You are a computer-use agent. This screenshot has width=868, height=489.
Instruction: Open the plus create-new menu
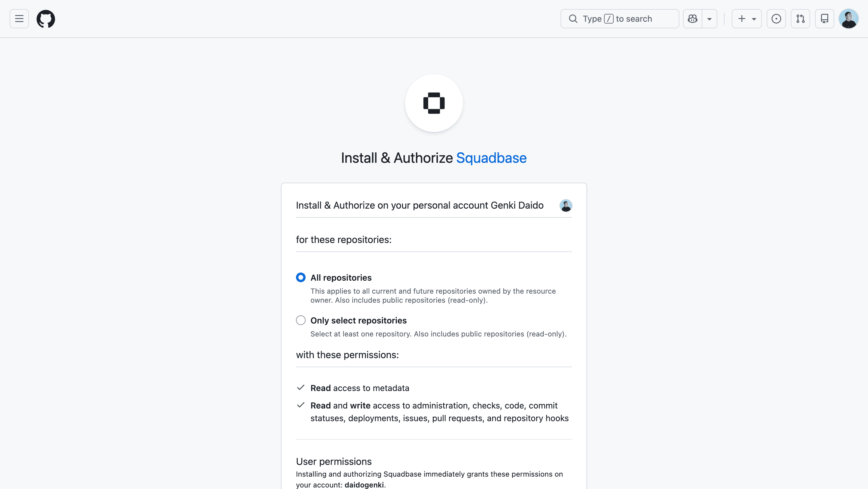click(x=747, y=18)
